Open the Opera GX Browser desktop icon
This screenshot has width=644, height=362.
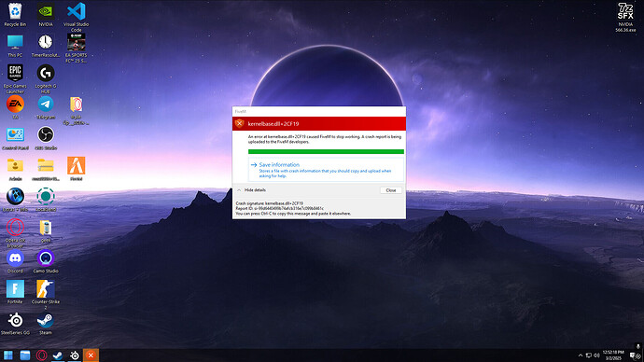click(x=15, y=233)
